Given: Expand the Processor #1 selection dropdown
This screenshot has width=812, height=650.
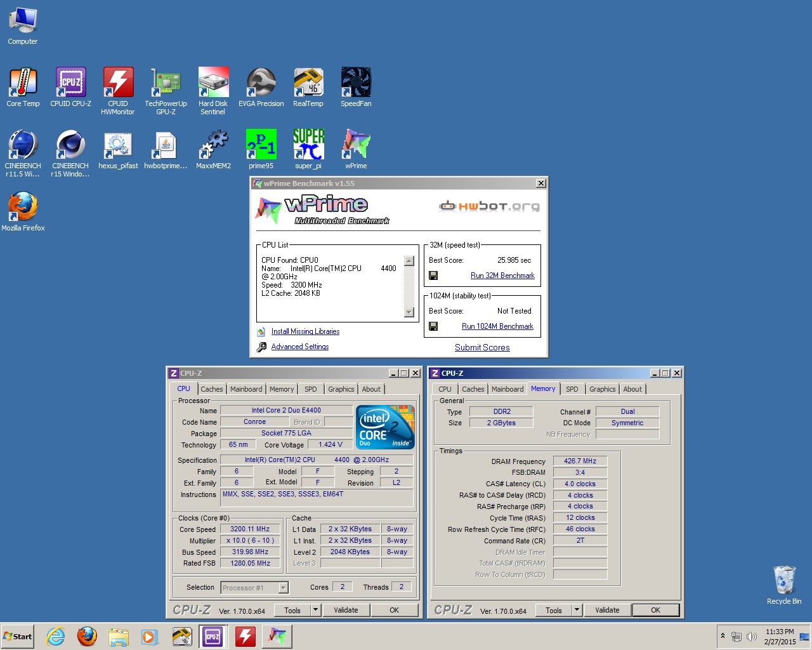Looking at the screenshot, I should click(284, 588).
